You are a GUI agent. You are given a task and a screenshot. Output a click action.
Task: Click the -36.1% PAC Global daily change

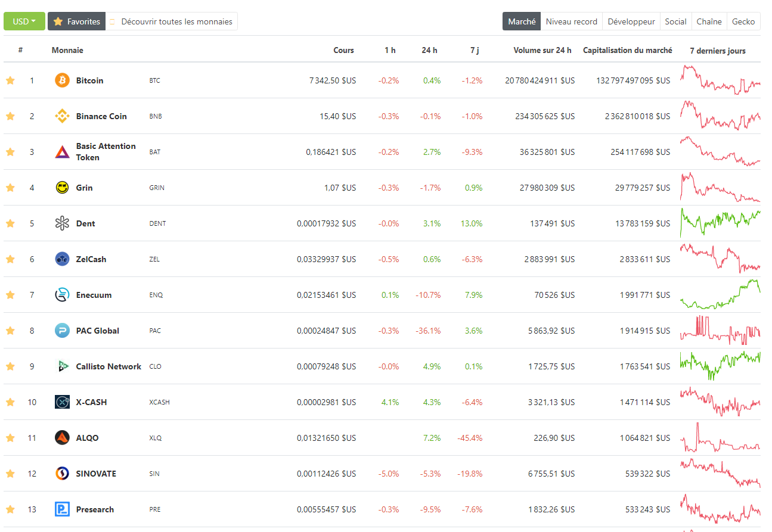[428, 331]
